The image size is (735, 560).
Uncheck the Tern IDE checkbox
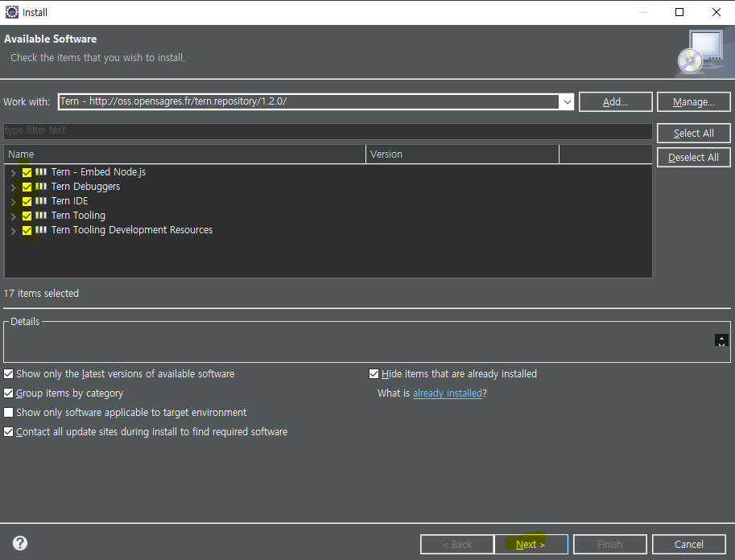27,201
